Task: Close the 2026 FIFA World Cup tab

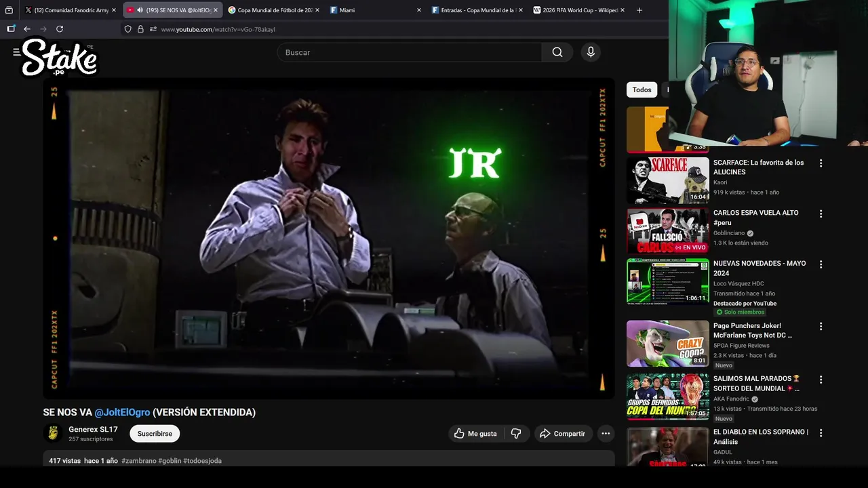Action: point(623,10)
